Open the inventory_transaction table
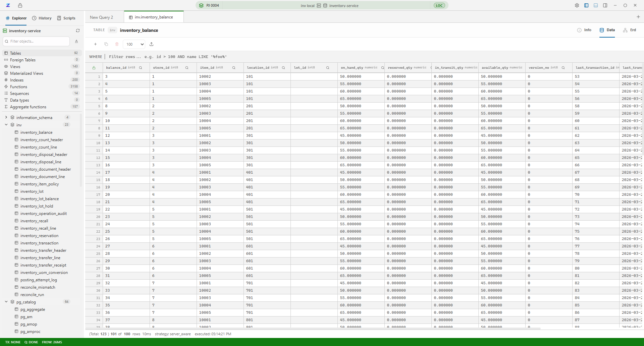The image size is (644, 346). pos(40,243)
